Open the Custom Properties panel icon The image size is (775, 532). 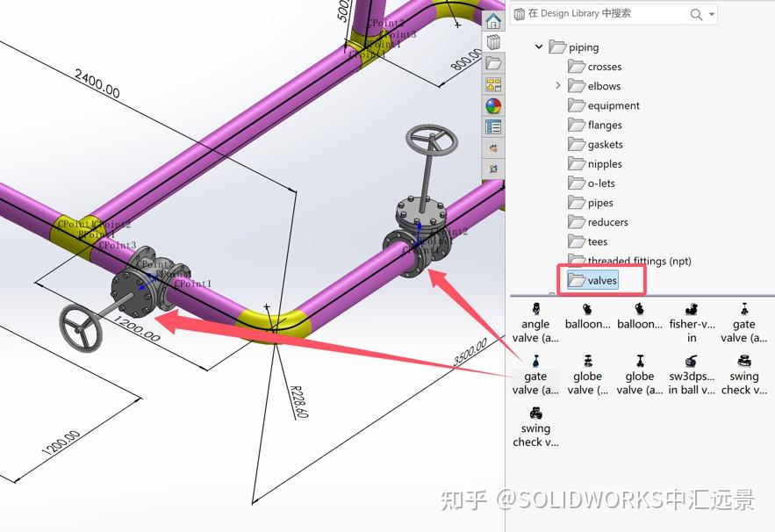(x=493, y=126)
